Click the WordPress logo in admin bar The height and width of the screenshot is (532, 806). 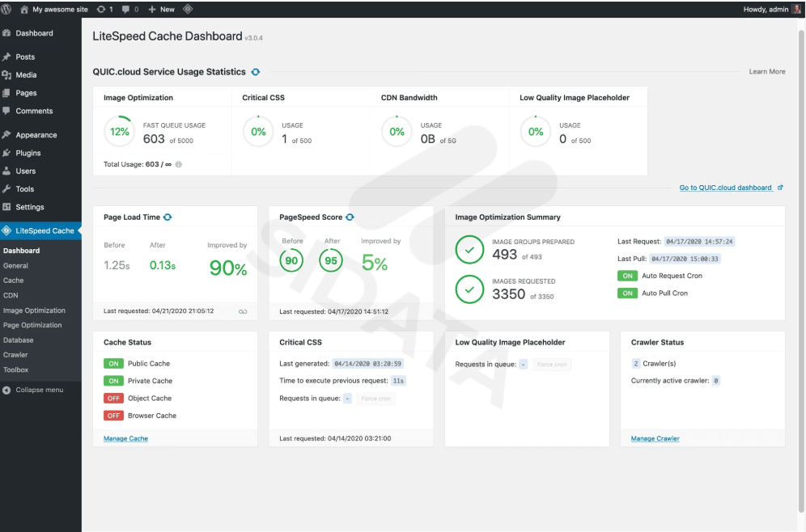pos(8,9)
